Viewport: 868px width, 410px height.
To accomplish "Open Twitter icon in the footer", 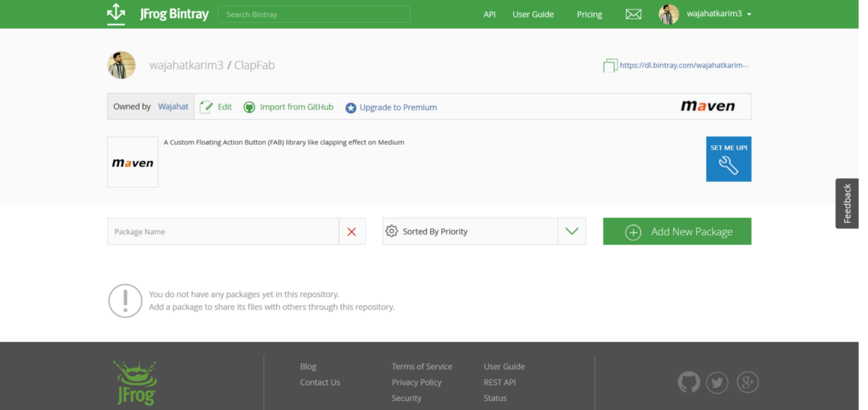I will pos(717,382).
